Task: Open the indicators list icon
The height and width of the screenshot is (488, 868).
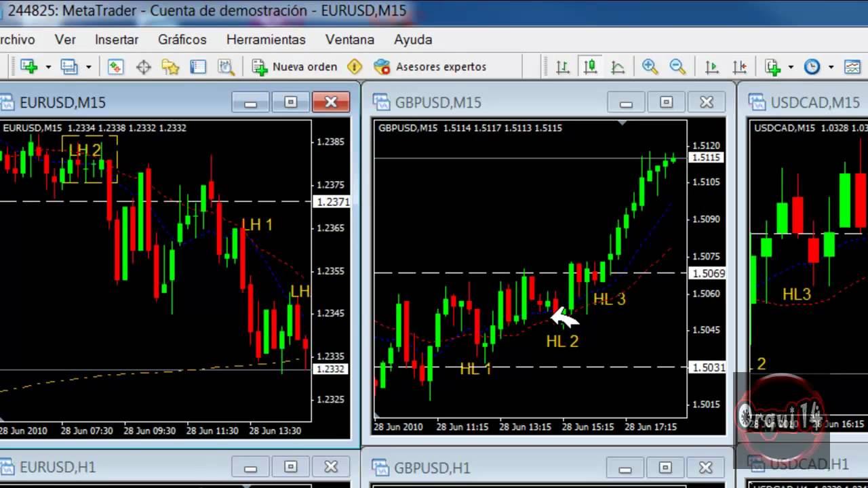Action: 772,66
